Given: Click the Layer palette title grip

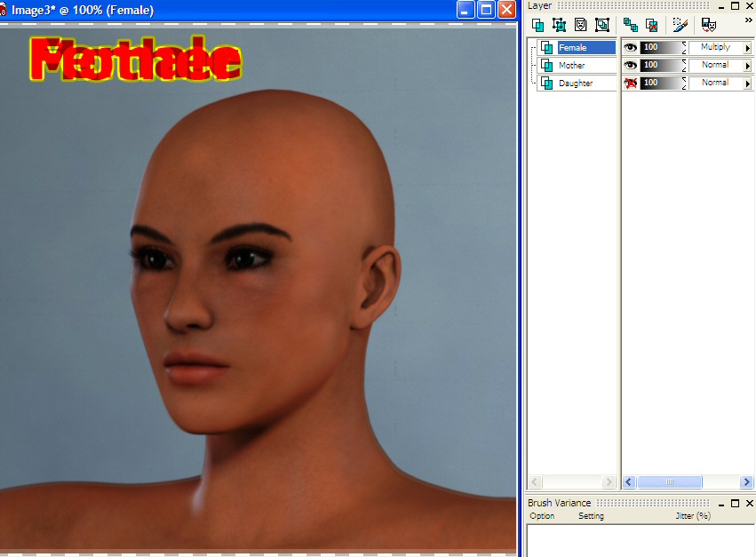Looking at the screenshot, I should click(x=633, y=6).
